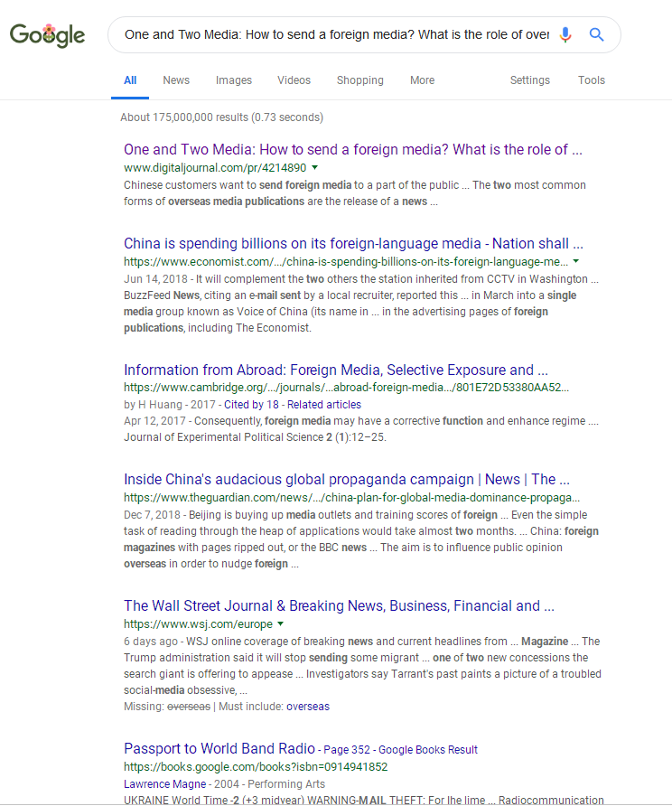Activate voice search microphone icon
Viewport: 672px width, 806px height.
pos(565,34)
